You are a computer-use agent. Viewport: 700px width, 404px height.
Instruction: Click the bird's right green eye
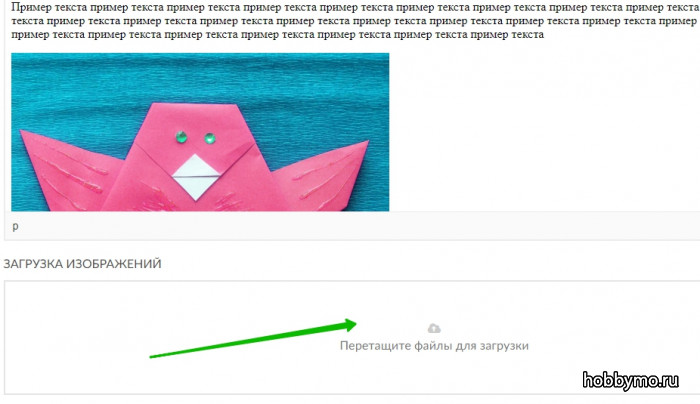click(x=210, y=138)
